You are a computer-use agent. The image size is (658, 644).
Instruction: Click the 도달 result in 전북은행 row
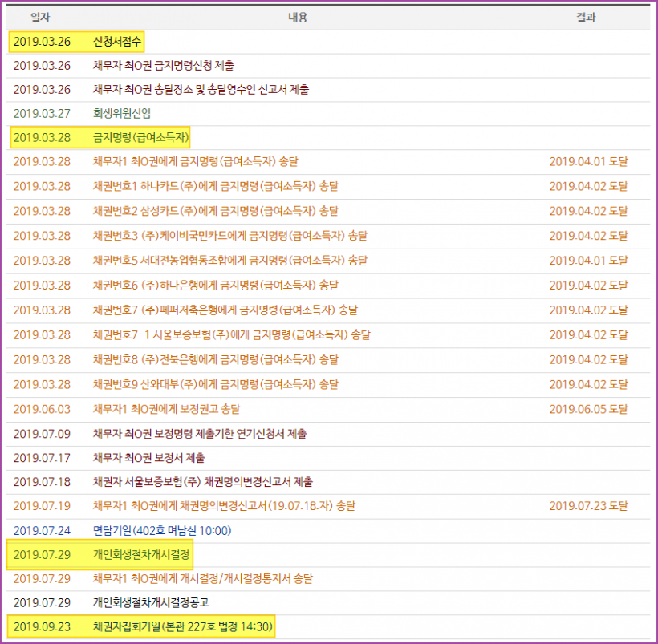588,359
